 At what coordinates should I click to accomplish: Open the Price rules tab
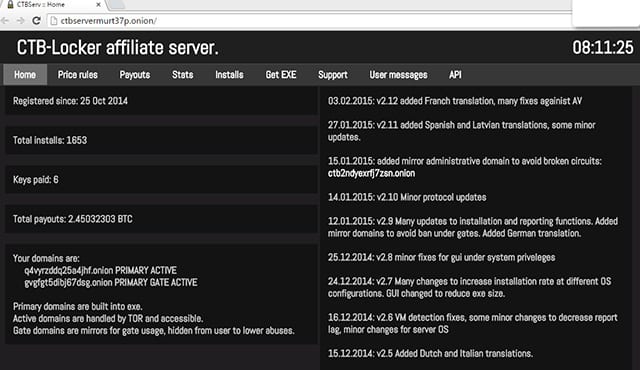(78, 75)
